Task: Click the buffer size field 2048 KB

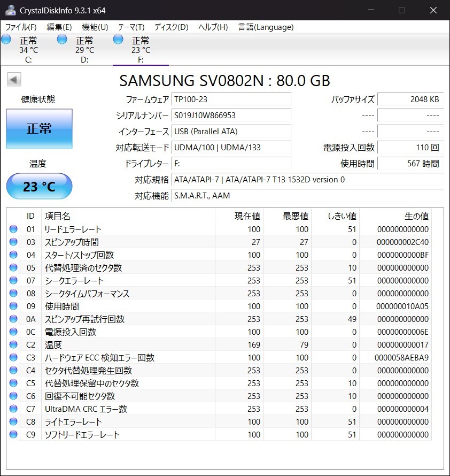Action: click(410, 99)
